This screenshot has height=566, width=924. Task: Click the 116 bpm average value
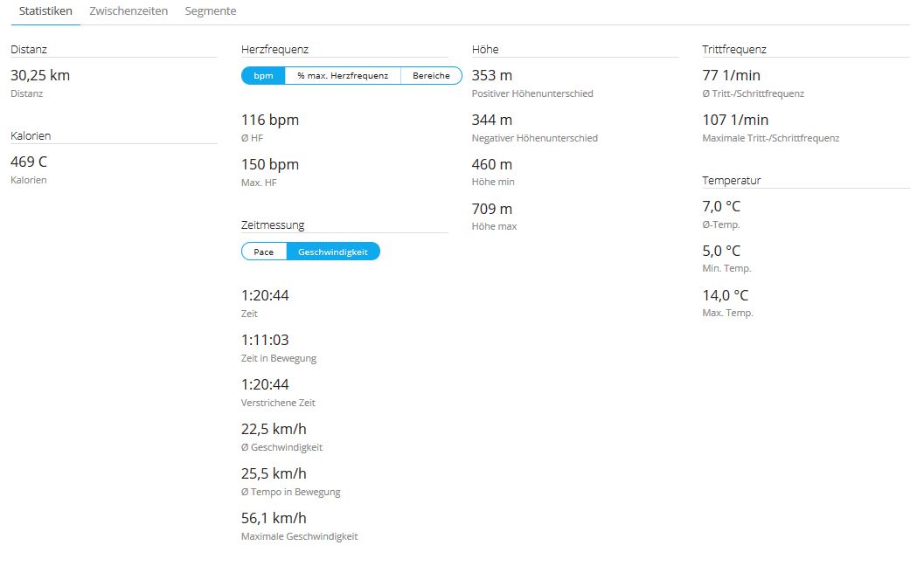pos(270,120)
